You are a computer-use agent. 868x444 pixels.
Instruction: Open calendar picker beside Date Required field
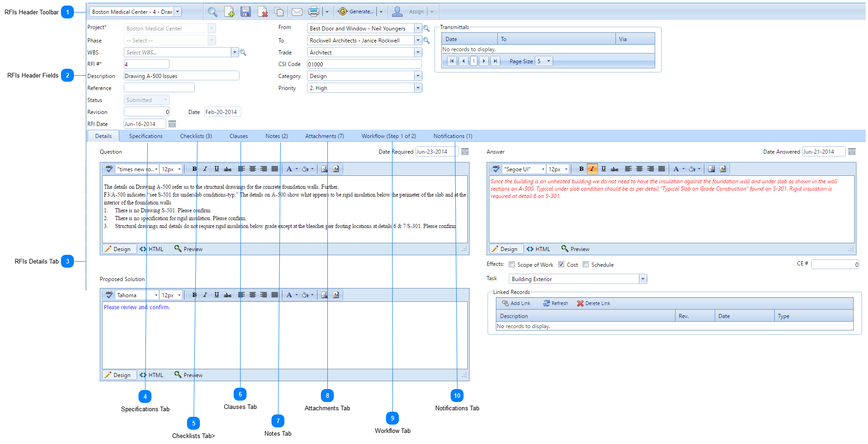(x=465, y=152)
